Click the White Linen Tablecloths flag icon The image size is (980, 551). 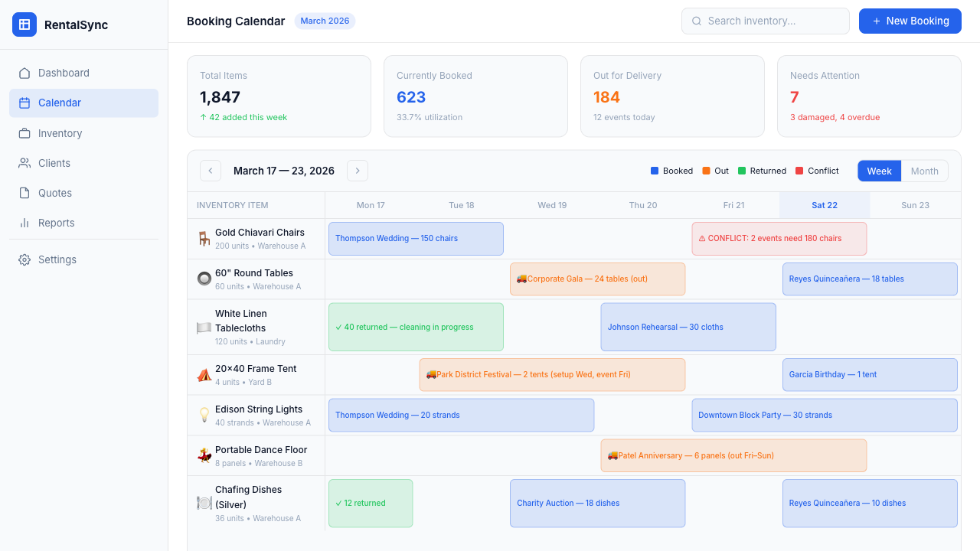tap(204, 328)
